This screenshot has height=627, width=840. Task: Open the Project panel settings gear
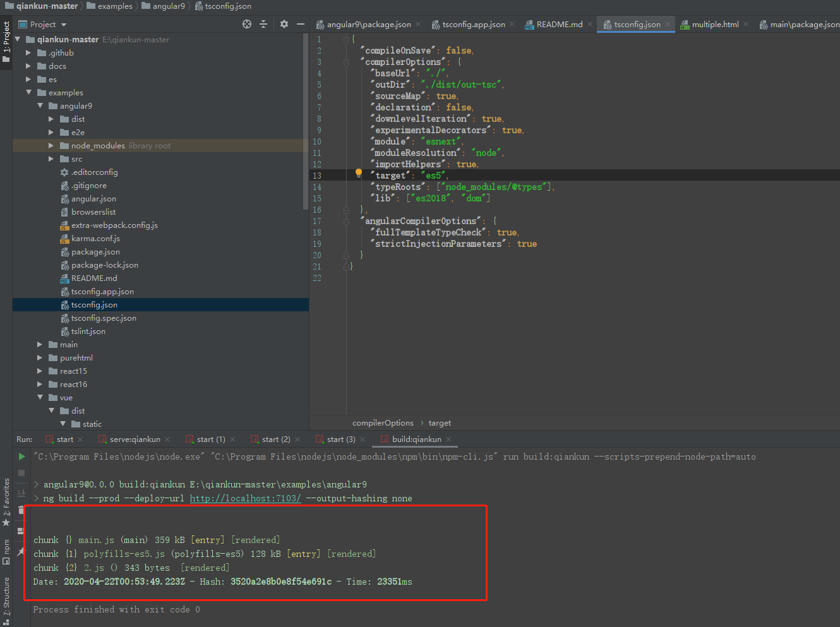[284, 24]
